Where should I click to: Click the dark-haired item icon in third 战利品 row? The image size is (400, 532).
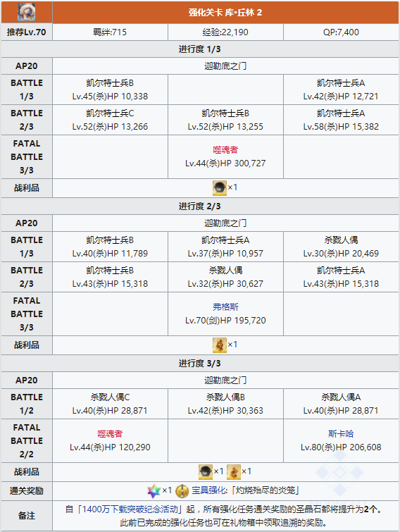click(x=206, y=472)
